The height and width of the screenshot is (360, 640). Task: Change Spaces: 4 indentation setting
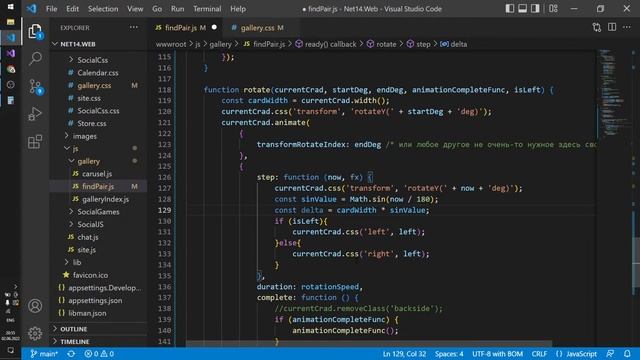[x=449, y=354]
